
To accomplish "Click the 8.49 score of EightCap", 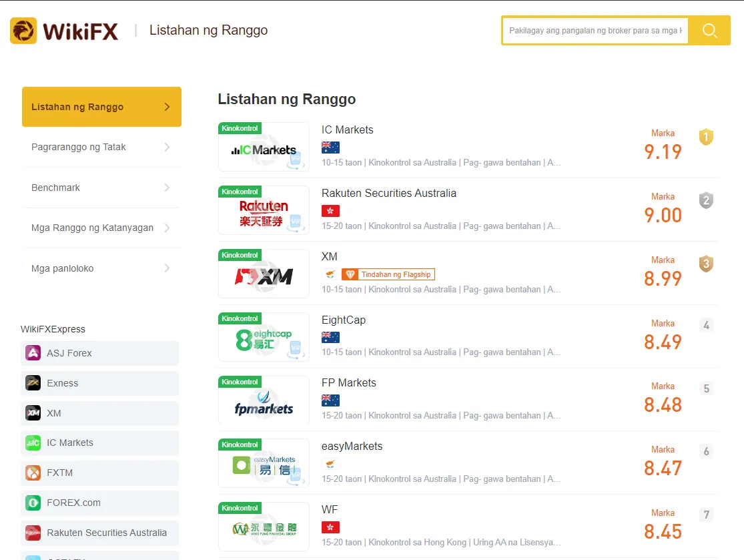I will (663, 342).
